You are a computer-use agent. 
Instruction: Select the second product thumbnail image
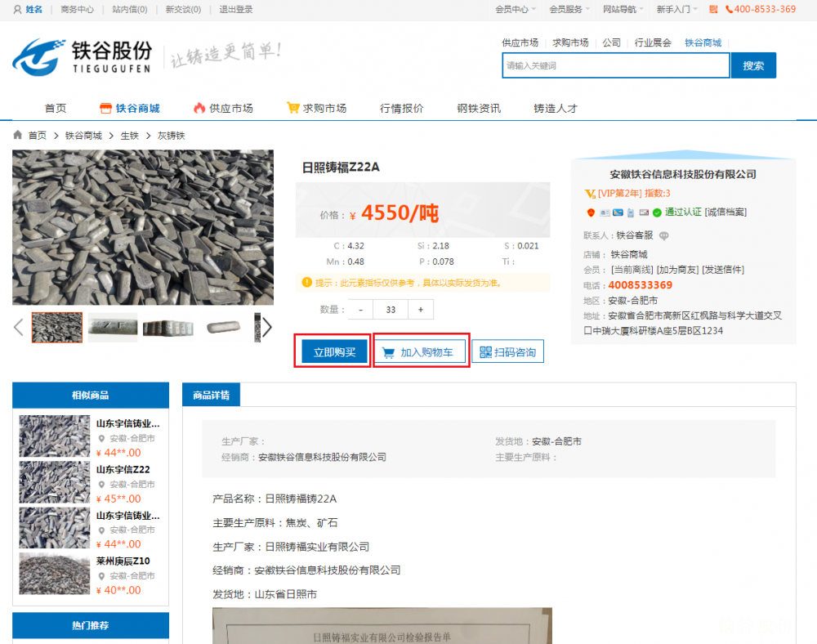click(113, 328)
